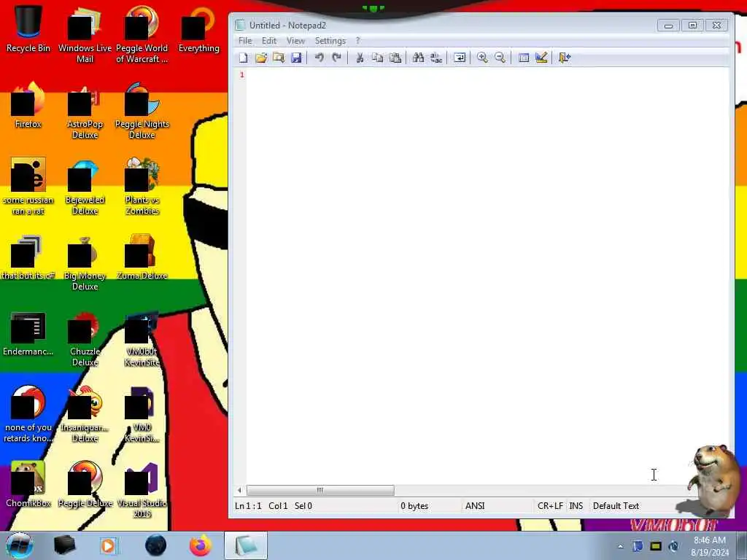Image resolution: width=747 pixels, height=560 pixels.
Task: Cut selection with the scissors icon
Action: tap(360, 58)
